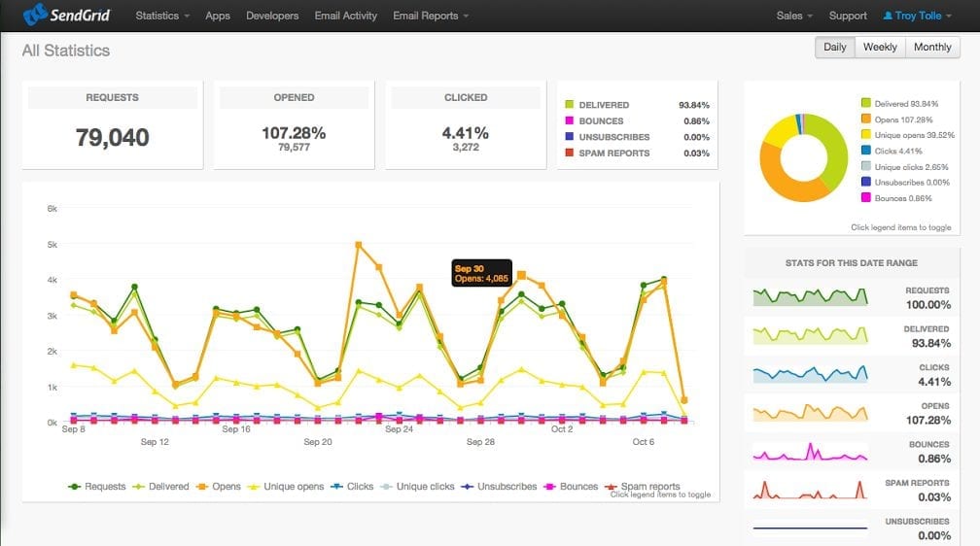This screenshot has height=546, width=980.
Task: Click the donut chart
Action: pos(804,157)
